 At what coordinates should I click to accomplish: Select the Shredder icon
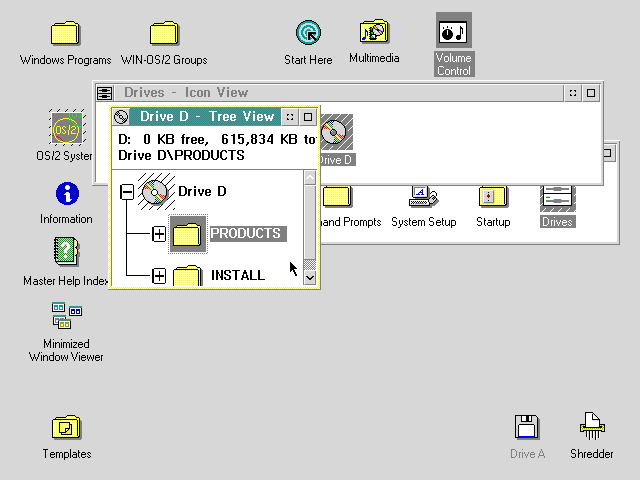(x=592, y=426)
